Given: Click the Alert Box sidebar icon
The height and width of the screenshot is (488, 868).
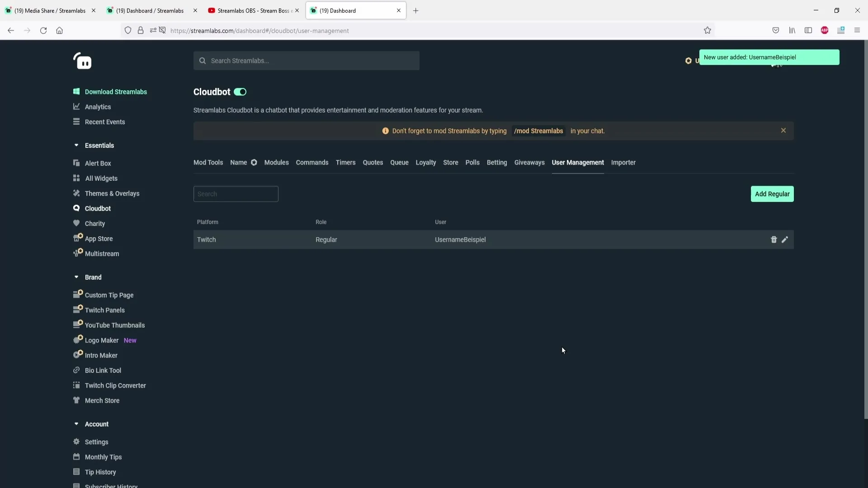Looking at the screenshot, I should pos(76,163).
